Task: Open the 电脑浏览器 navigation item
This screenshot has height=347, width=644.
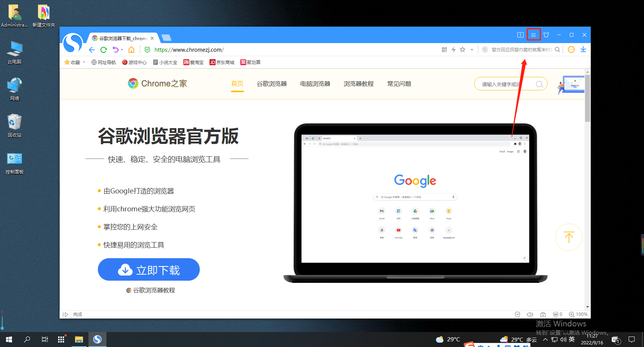Action: coord(315,84)
